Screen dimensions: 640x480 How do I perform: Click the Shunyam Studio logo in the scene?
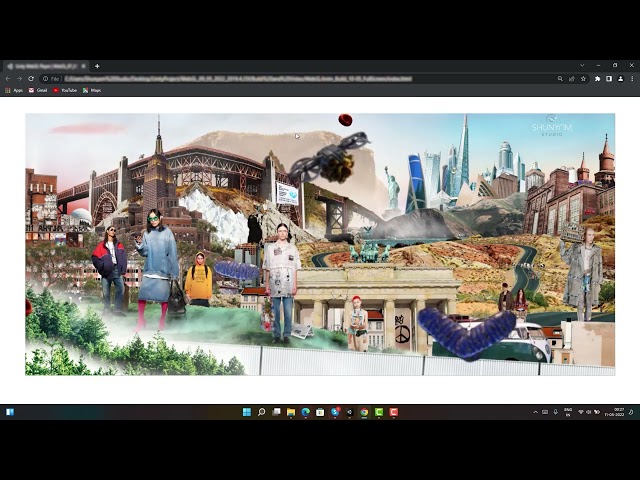pos(551,125)
